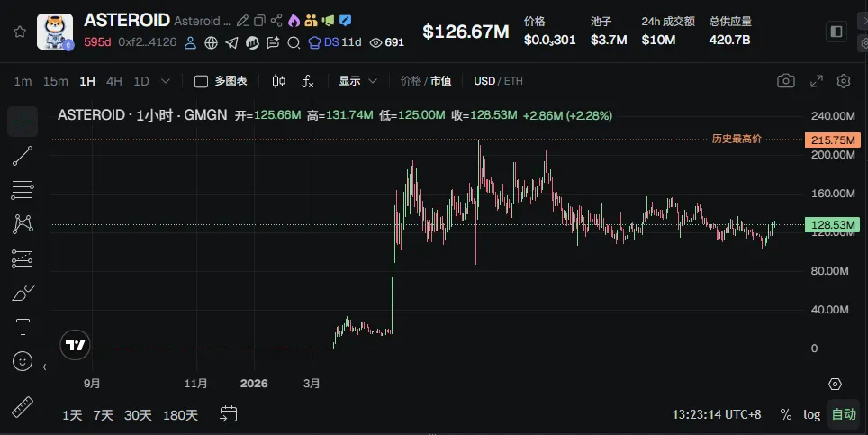The image size is (868, 435).
Task: Open the forecasting and measurement tool
Action: click(x=23, y=258)
